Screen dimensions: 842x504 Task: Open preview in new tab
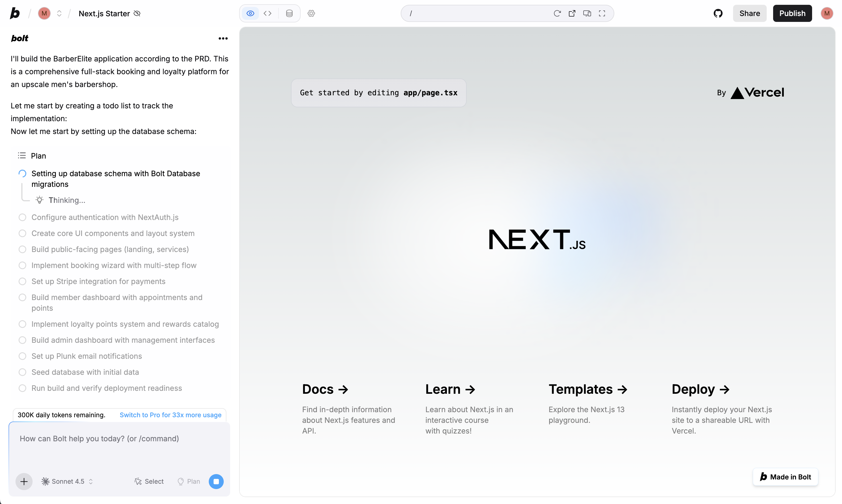point(572,13)
